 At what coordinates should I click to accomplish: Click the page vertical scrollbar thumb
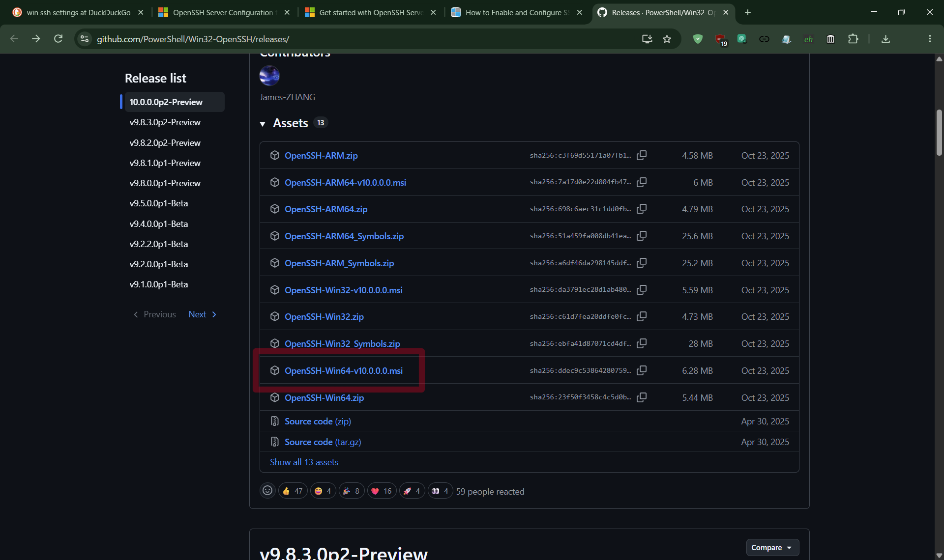point(939,132)
